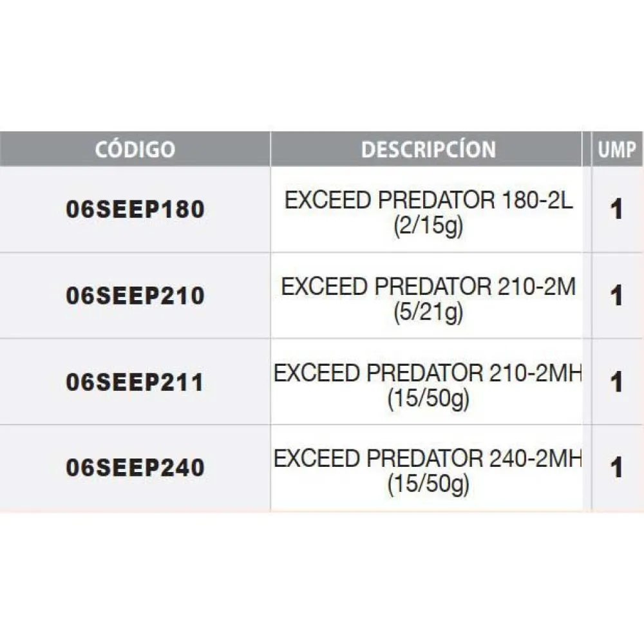
Task: Click the UMP value in 06SEEP240 row
Action: click(617, 468)
